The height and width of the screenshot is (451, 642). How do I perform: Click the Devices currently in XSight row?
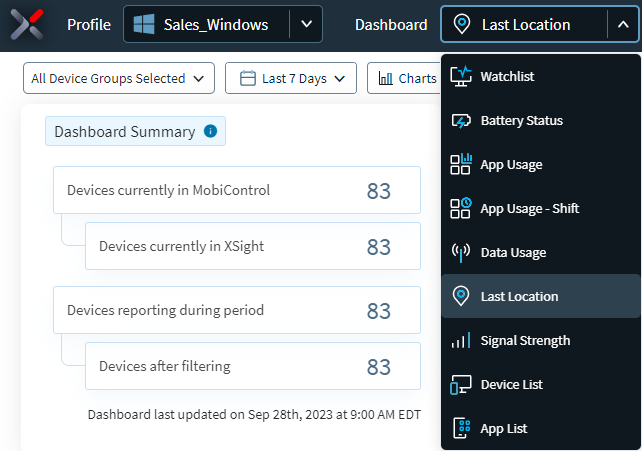(253, 246)
